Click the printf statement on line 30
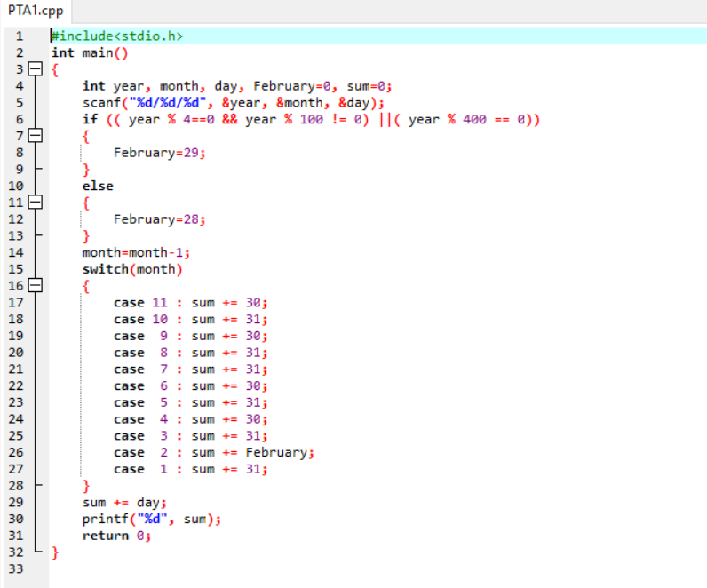Viewport: 707px width, 588px height. (152, 520)
